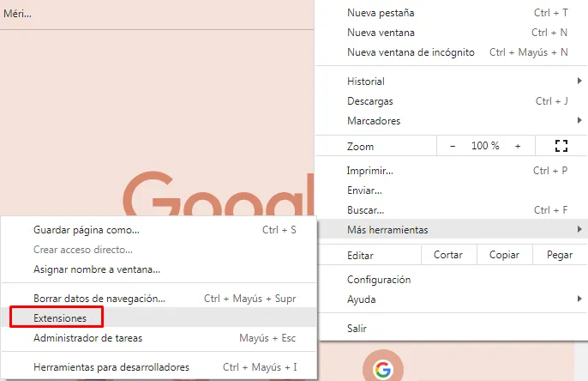Open Configuración

(452, 280)
